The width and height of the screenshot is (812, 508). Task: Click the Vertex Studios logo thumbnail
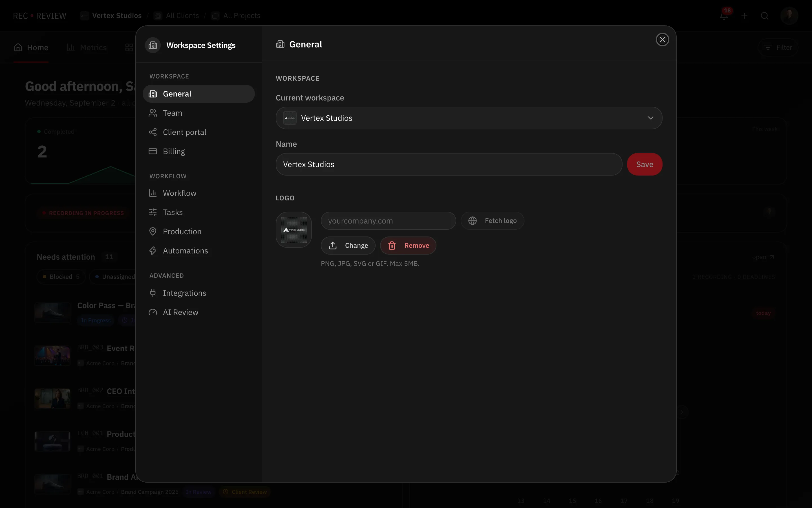pyautogui.click(x=294, y=230)
